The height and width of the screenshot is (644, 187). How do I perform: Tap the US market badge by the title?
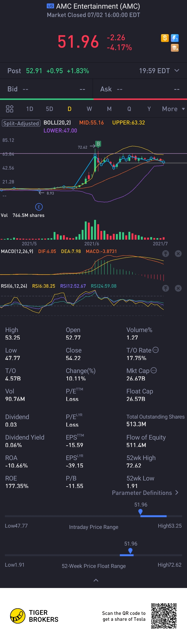point(50,6)
